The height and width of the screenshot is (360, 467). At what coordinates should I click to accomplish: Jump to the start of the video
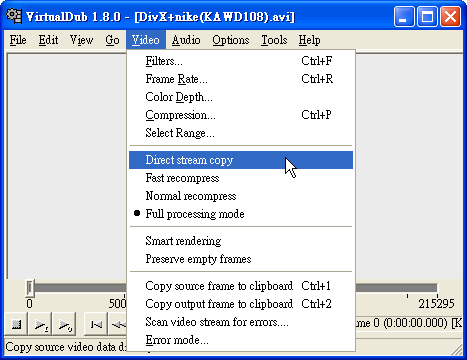click(96, 323)
